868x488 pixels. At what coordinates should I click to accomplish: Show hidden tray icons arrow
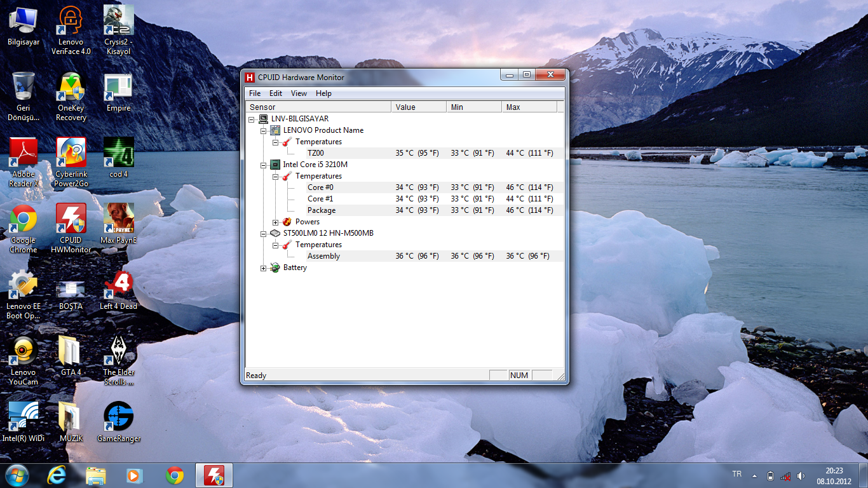(x=754, y=475)
